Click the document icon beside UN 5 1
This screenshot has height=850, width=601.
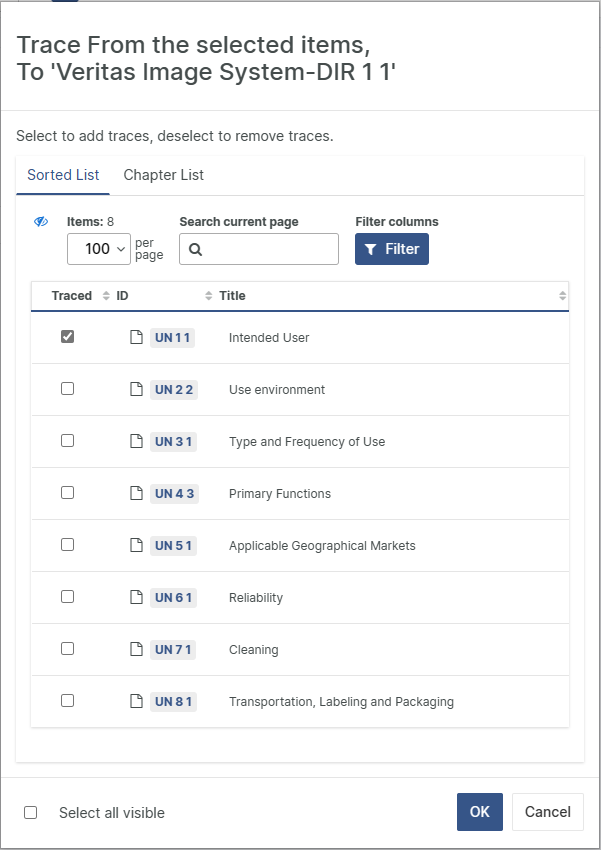(x=137, y=546)
